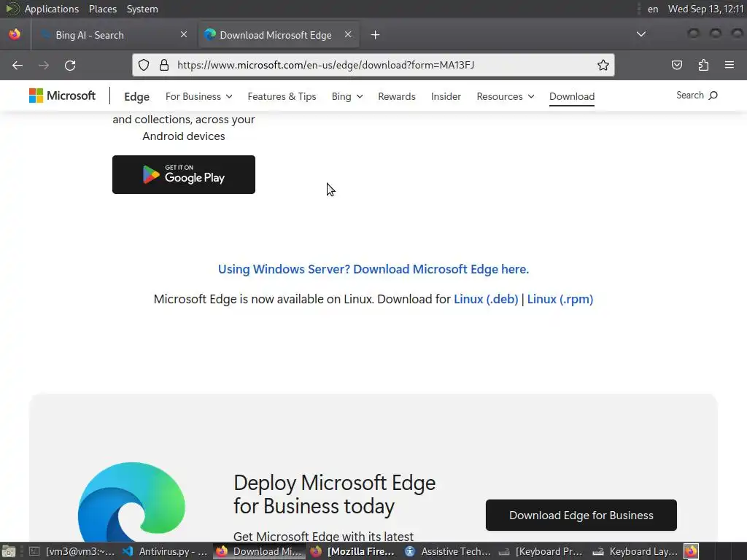
Task: Open the System menu
Action: click(142, 9)
